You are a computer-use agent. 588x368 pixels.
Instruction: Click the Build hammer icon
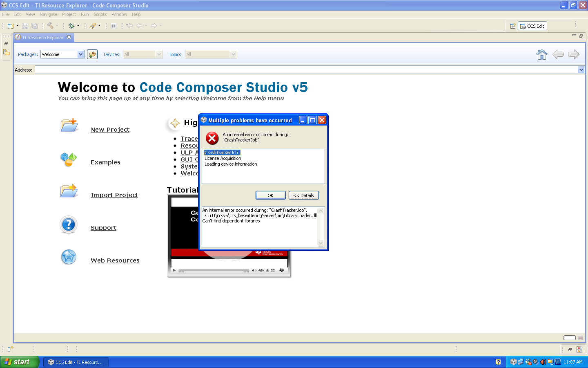(50, 26)
